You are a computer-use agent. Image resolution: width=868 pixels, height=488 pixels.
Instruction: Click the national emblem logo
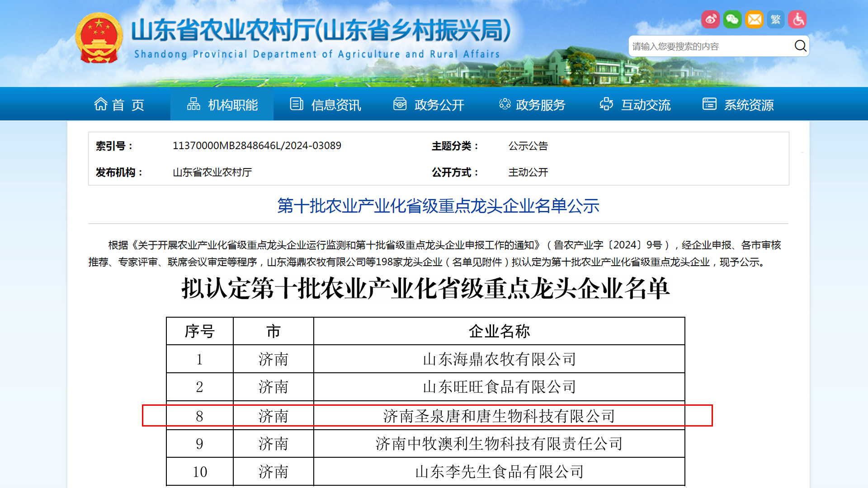(x=99, y=38)
